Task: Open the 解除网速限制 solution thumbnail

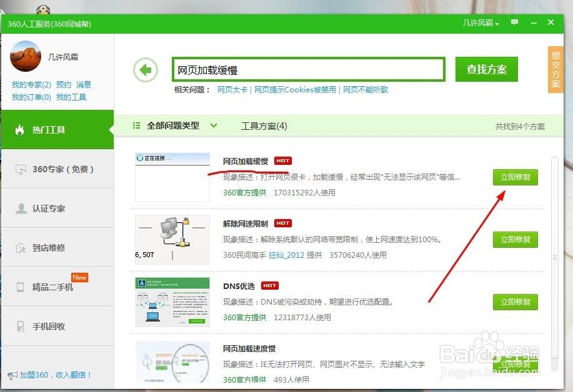Action: coord(172,240)
